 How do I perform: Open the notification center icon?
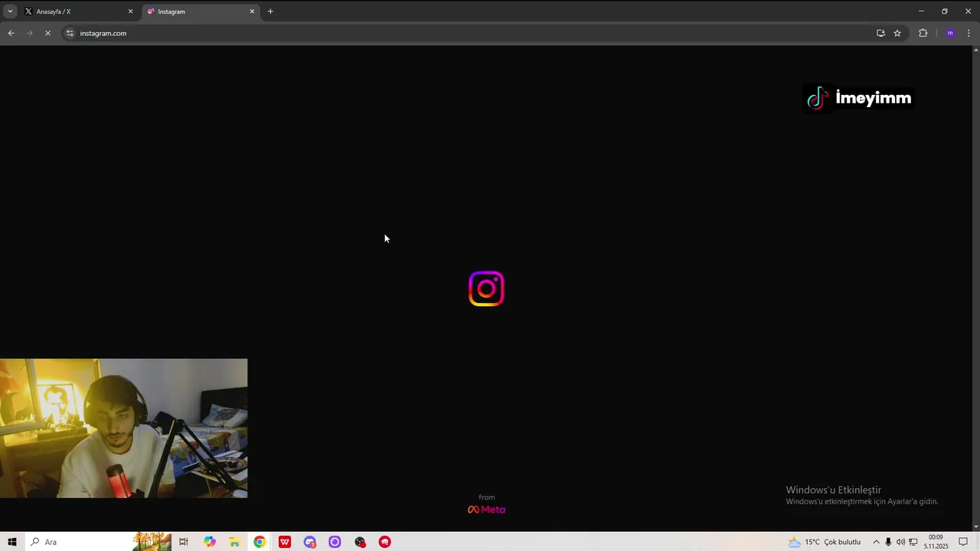pos(963,542)
